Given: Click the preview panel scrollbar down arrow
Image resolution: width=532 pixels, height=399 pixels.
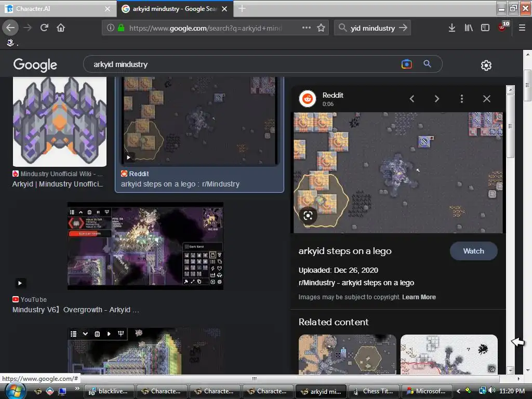Looking at the screenshot, I should pyautogui.click(x=510, y=370).
